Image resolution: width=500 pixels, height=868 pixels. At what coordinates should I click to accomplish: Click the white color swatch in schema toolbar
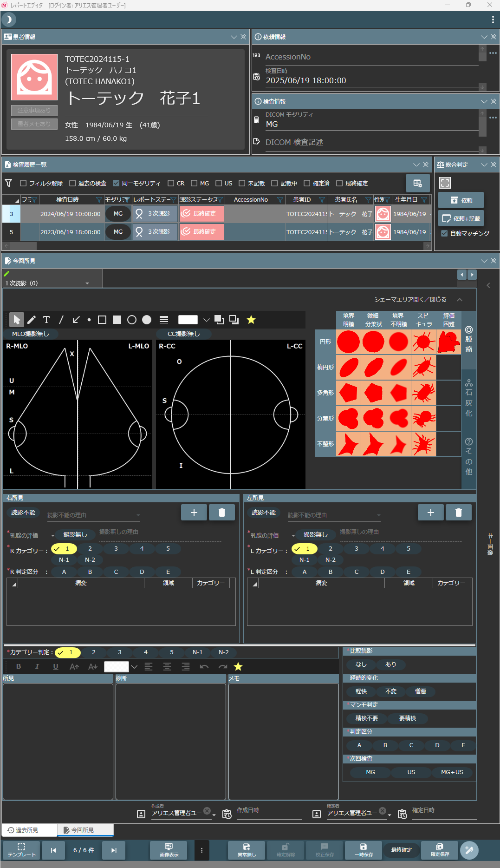(x=188, y=320)
